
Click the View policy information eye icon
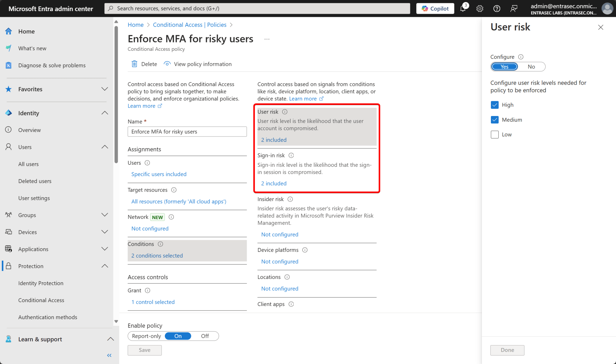167,64
